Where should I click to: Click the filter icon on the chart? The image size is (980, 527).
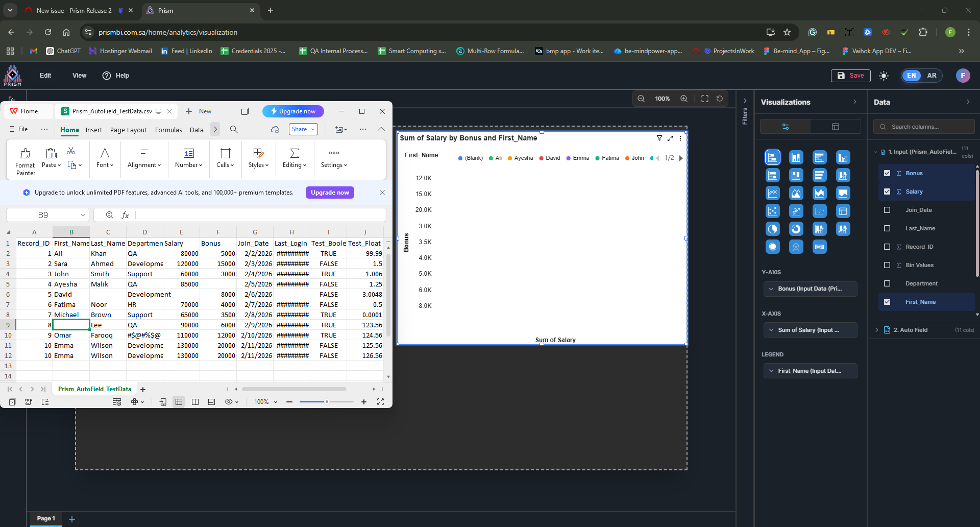tap(659, 138)
